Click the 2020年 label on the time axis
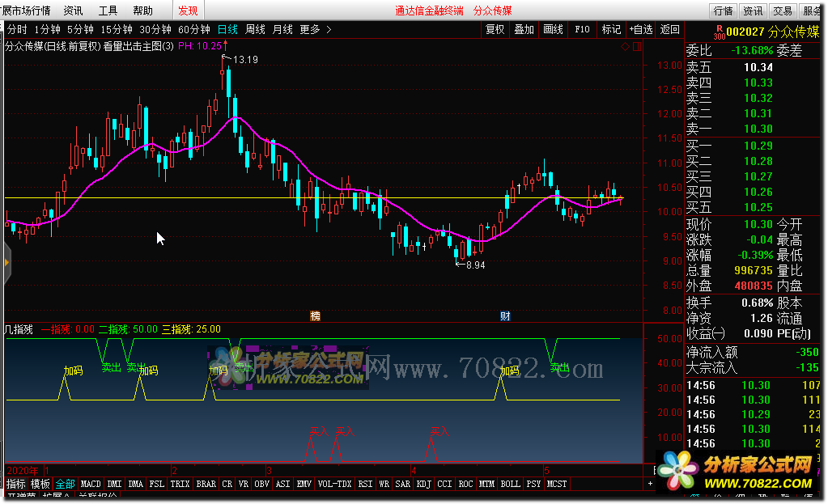828x504 pixels. coord(23,470)
